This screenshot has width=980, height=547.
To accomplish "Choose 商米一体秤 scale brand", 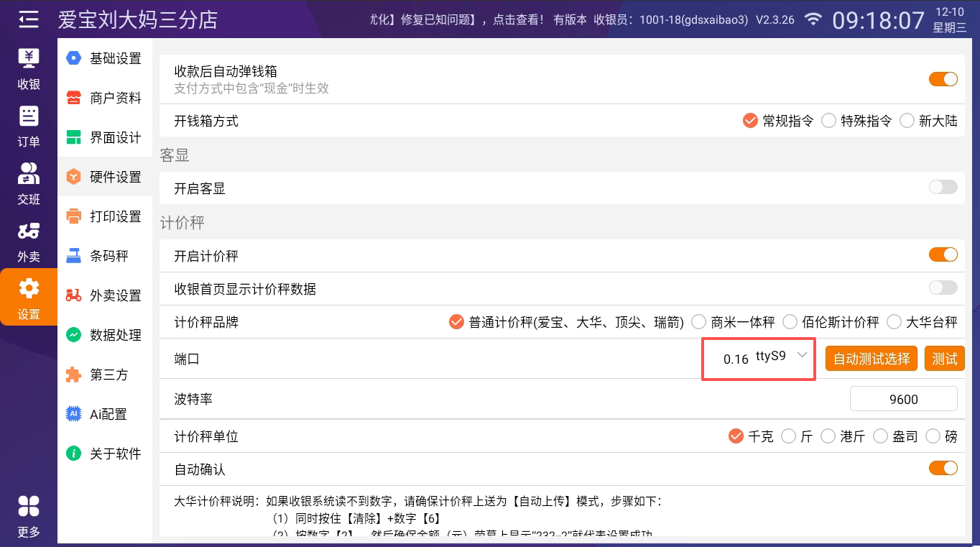I will (698, 322).
